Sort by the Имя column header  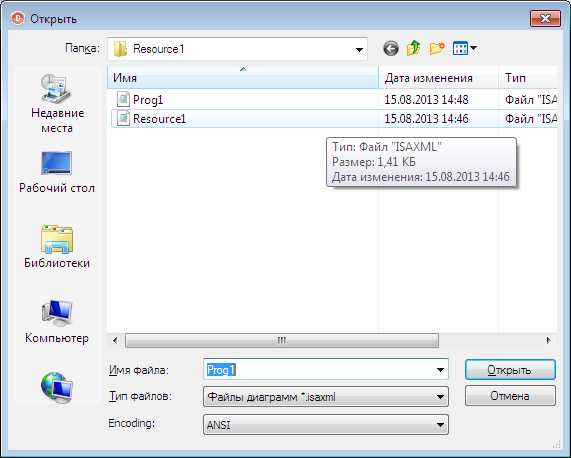(243, 78)
